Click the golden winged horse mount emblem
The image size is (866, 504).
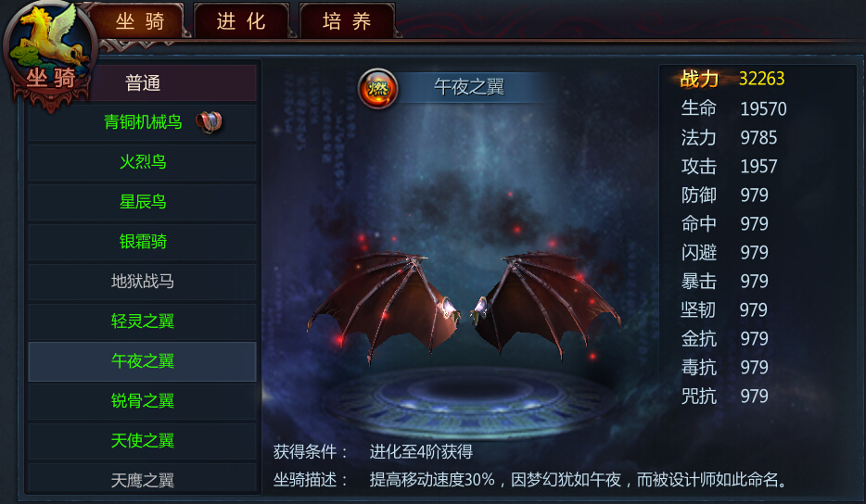click(50, 56)
